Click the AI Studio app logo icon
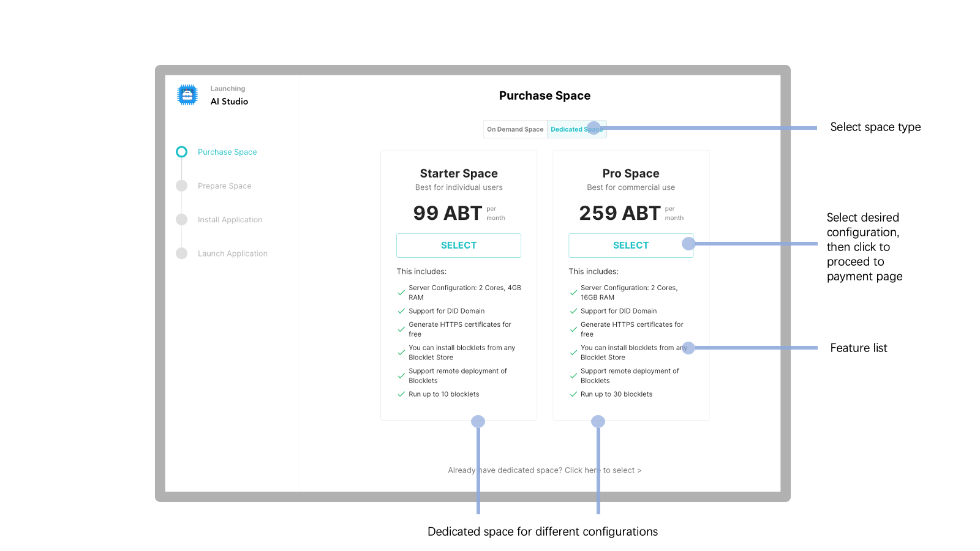Screen dimensions: 980x551 point(187,95)
